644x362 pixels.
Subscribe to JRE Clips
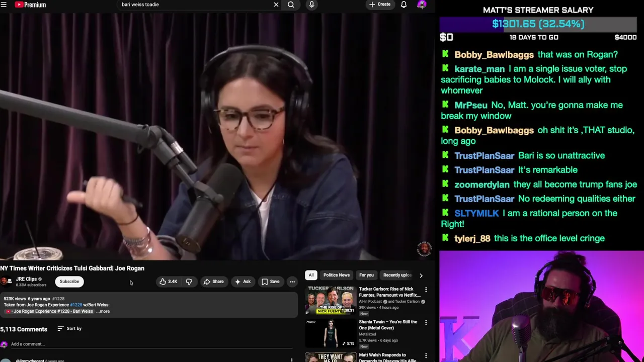click(69, 282)
